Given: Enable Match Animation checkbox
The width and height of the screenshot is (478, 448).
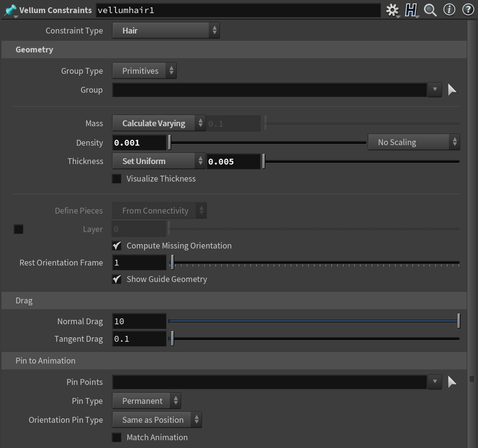Looking at the screenshot, I should point(116,437).
